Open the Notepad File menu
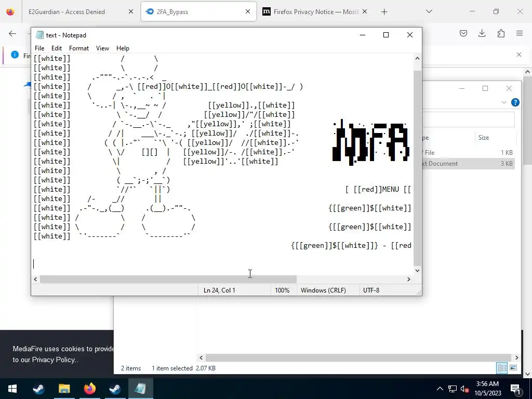532x399 pixels. (x=39, y=48)
